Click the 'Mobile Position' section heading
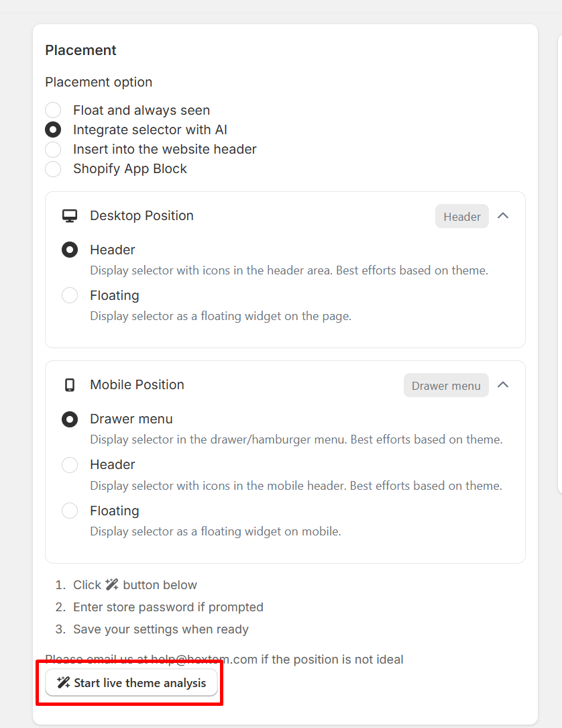This screenshot has width=562, height=728. 137,385
